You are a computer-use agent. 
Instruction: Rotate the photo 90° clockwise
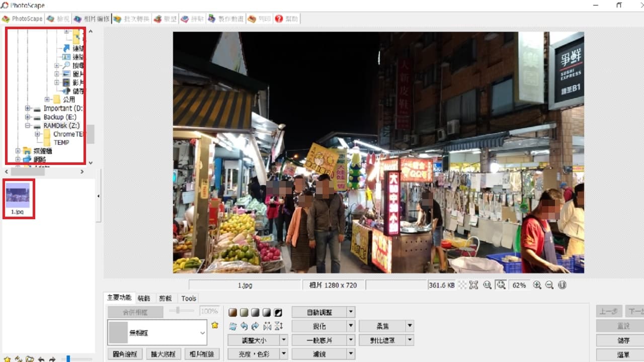point(255,325)
